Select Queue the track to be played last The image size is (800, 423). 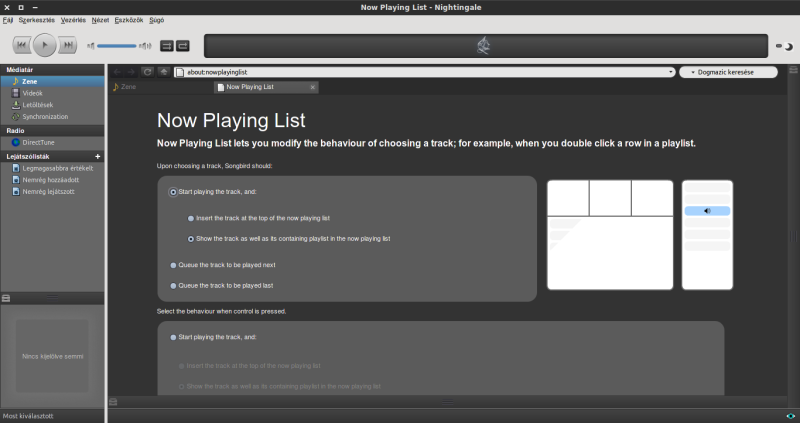pyautogui.click(x=173, y=286)
